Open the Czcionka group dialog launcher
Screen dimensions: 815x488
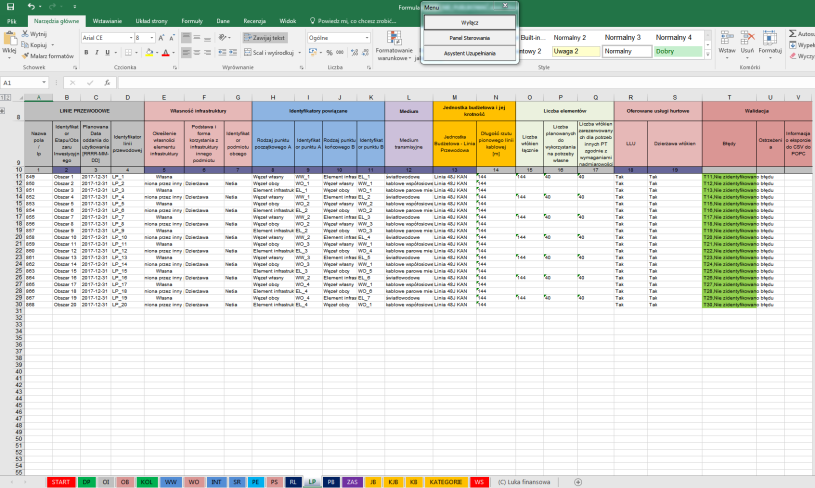[175, 68]
